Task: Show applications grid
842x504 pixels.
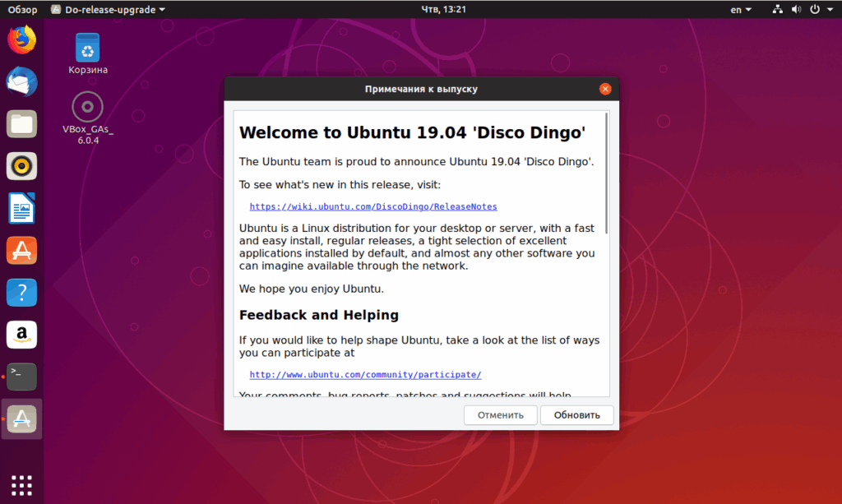Action: pyautogui.click(x=21, y=485)
